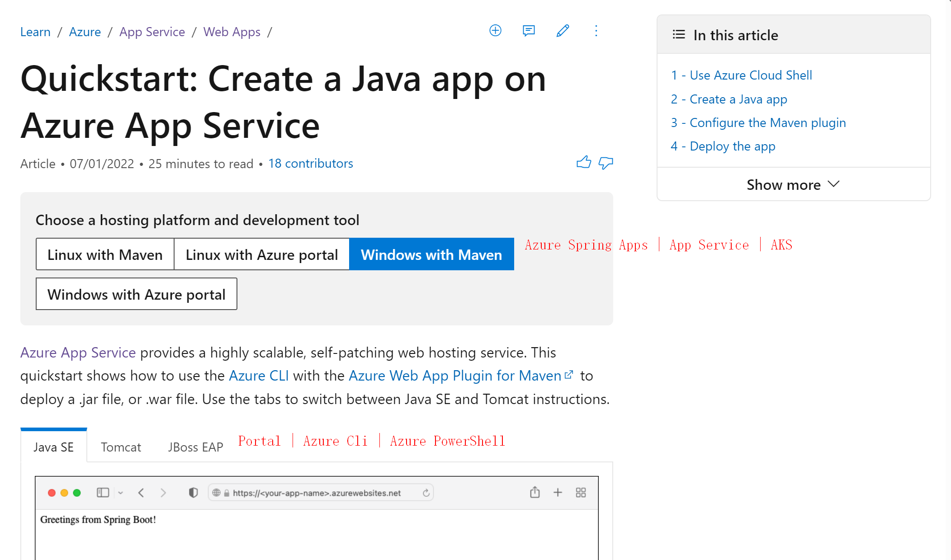Expand Show more in the article outline
Image resolution: width=951 pixels, height=560 pixels.
pyautogui.click(x=794, y=184)
